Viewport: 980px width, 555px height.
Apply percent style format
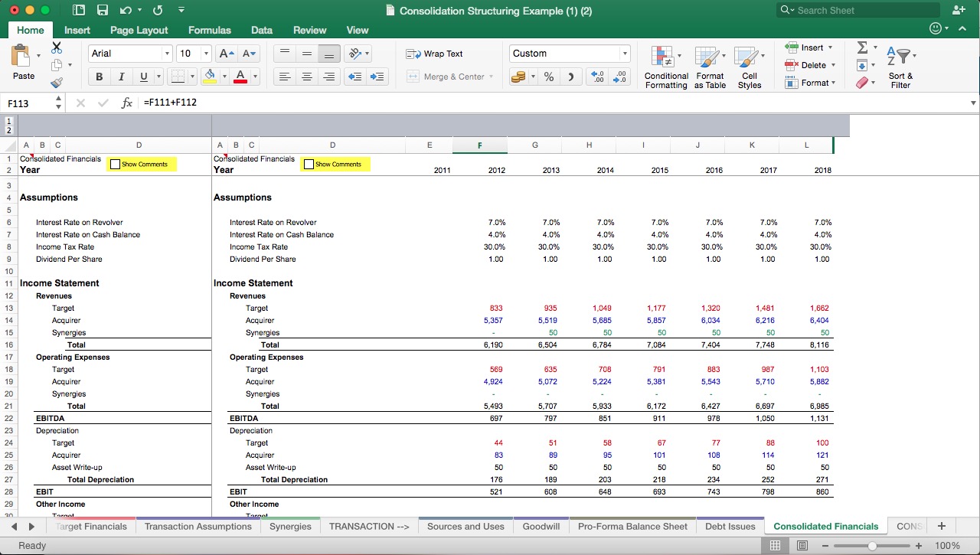click(x=549, y=77)
